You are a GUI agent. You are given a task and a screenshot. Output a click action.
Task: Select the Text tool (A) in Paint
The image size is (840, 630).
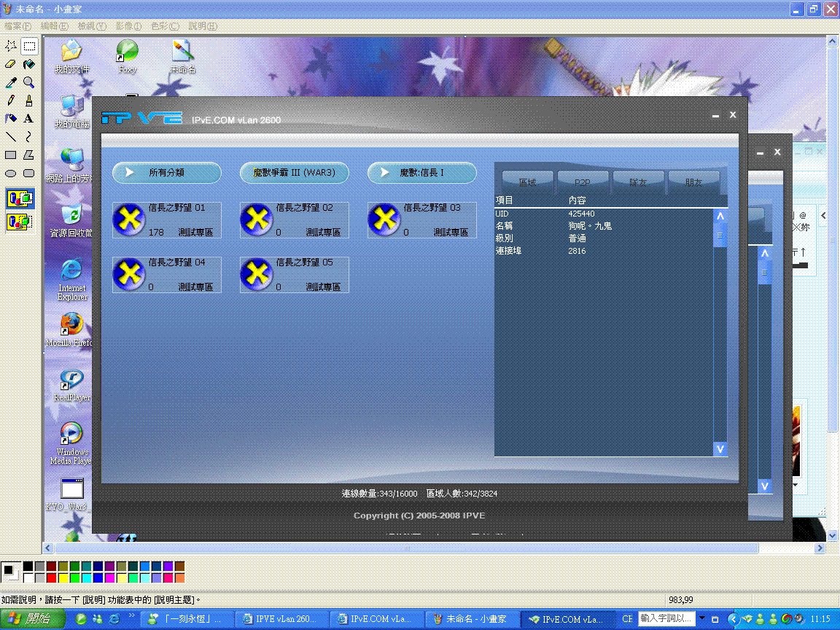(29, 118)
